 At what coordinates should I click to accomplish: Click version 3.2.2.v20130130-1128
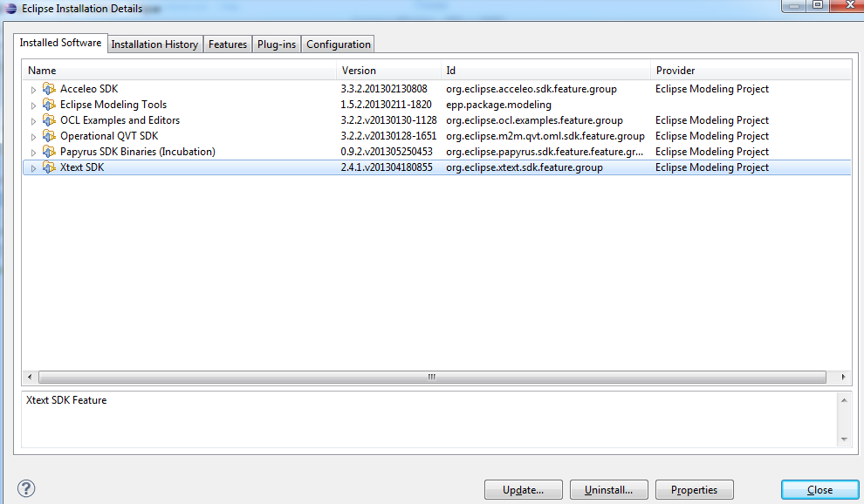point(388,120)
